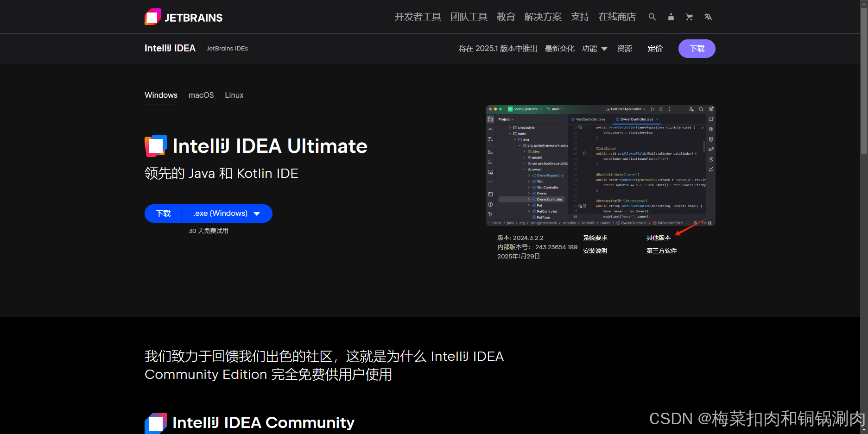This screenshot has width=868, height=434.
Task: Open the 安装说明 link
Action: point(595,251)
